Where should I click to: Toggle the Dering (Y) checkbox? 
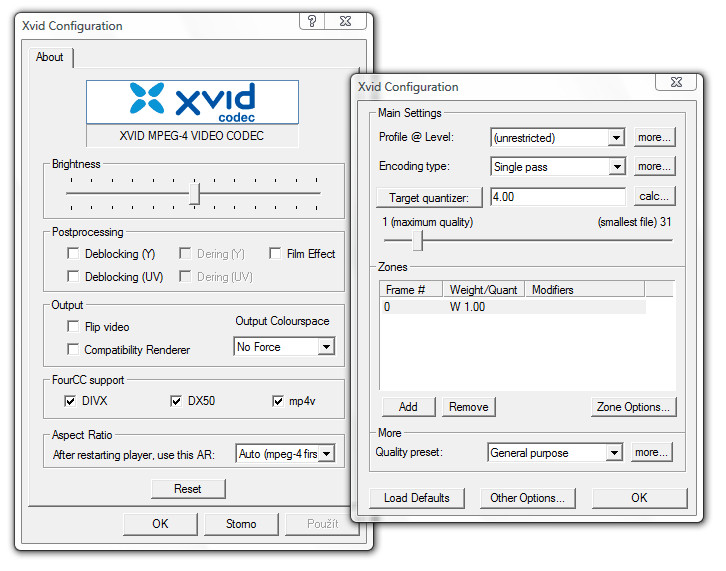click(x=185, y=253)
